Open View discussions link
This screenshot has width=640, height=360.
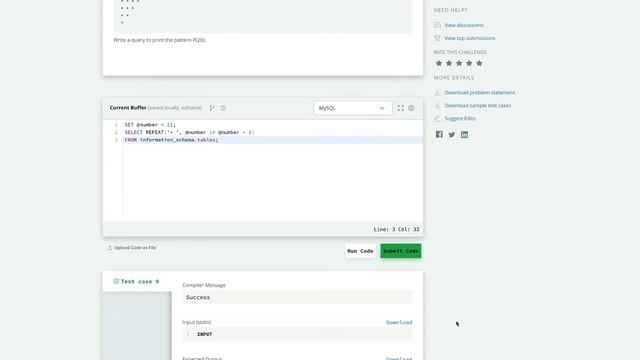[464, 25]
